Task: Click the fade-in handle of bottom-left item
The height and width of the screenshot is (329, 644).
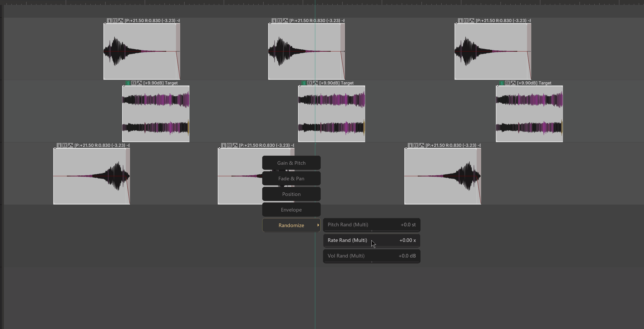Action: [55, 148]
